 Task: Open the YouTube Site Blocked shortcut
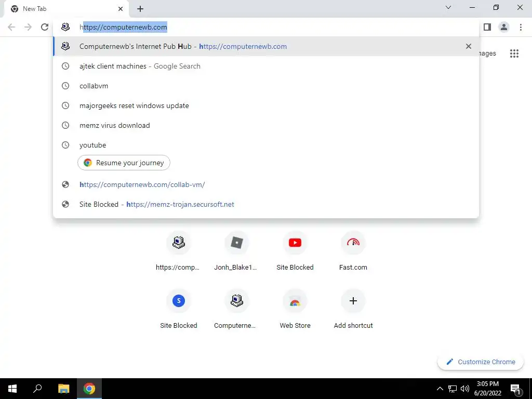295,252
